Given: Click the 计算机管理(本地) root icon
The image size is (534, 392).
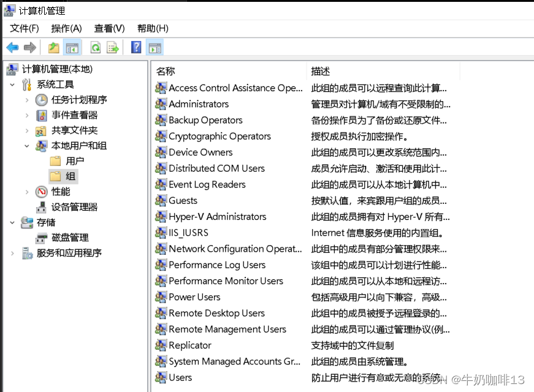Looking at the screenshot, I should tap(12, 69).
